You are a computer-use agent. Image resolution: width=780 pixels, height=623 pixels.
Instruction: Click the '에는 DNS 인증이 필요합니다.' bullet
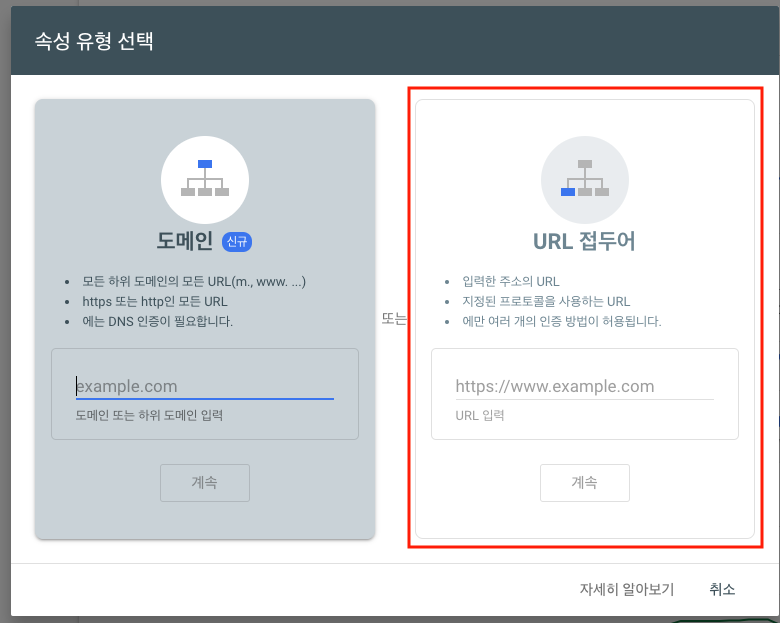(x=157, y=321)
